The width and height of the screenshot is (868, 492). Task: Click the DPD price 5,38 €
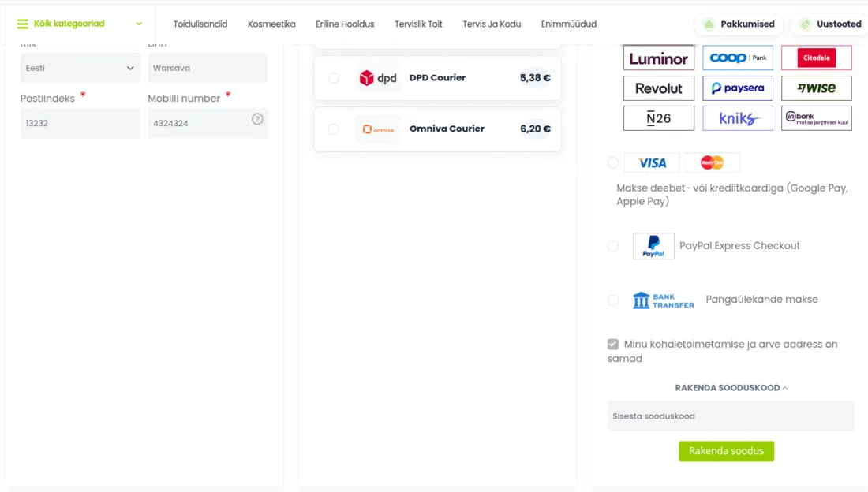click(x=535, y=78)
